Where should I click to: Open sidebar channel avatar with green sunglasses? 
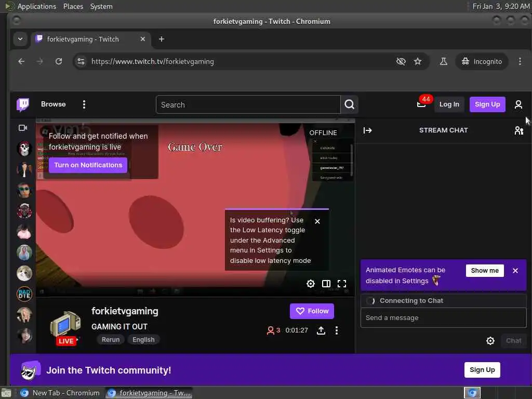24,190
